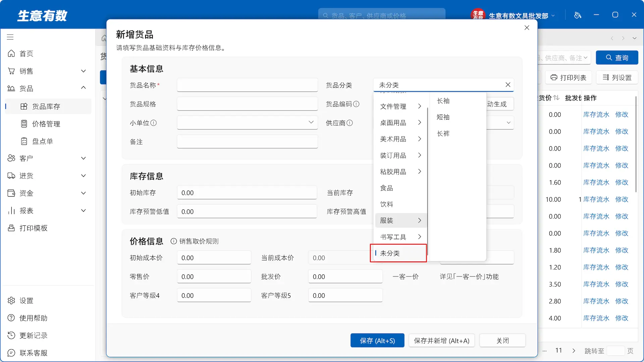Click the theme paint icon in title bar

pos(577,15)
